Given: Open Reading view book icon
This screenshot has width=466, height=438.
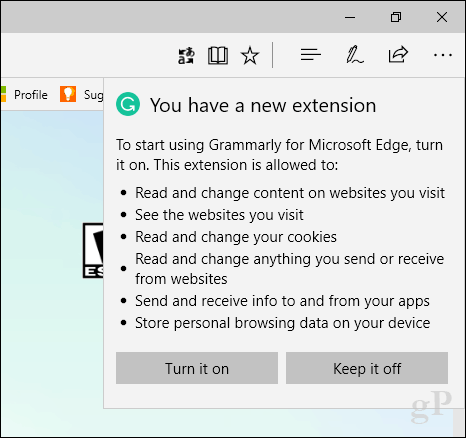Looking at the screenshot, I should [x=218, y=55].
